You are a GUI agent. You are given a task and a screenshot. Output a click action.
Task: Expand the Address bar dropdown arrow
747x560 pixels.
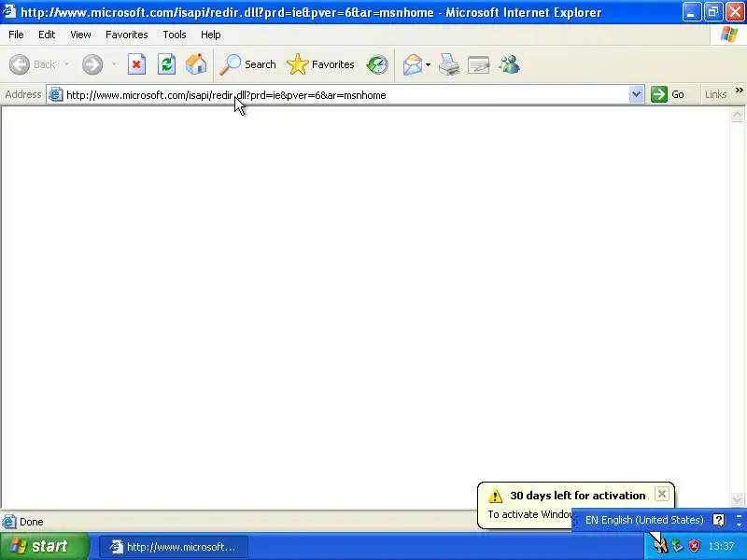(x=636, y=94)
